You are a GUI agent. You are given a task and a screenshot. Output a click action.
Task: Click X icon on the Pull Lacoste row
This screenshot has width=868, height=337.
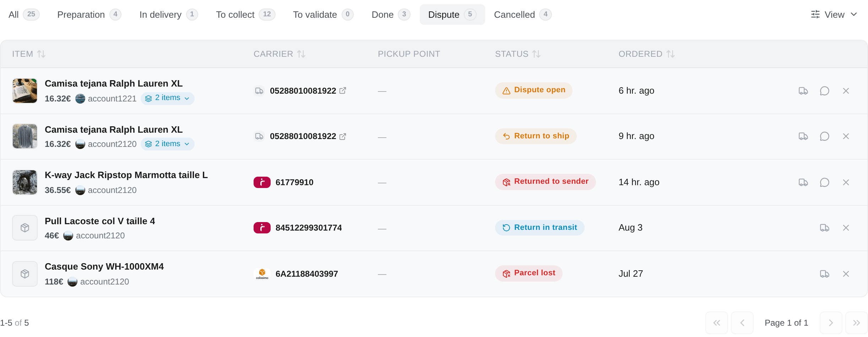[846, 228]
